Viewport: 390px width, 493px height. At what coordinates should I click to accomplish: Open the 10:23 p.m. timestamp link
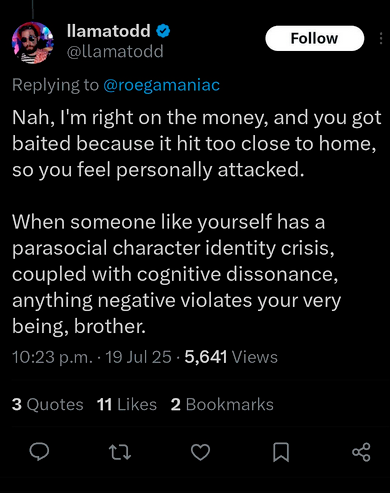click(x=52, y=357)
